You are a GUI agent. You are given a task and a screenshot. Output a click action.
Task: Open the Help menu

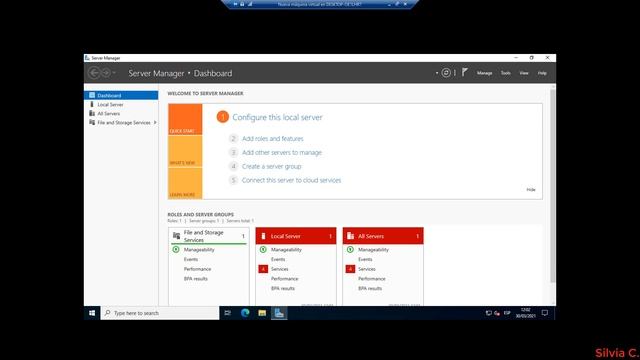point(542,73)
